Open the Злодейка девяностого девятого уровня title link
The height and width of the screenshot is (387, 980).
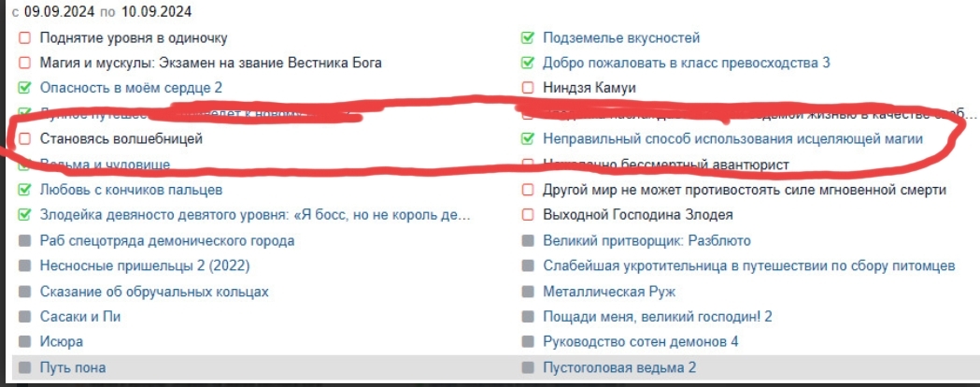[254, 216]
